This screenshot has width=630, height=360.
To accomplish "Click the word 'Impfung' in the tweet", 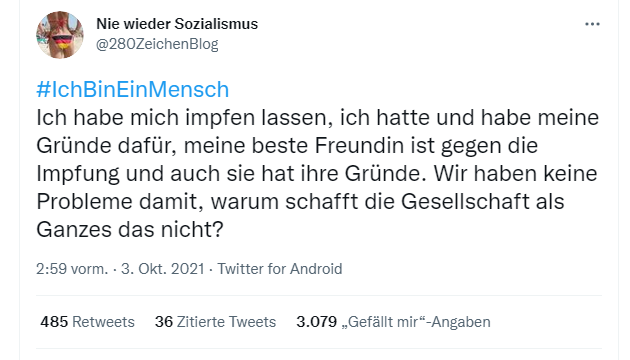I will coord(78,174).
